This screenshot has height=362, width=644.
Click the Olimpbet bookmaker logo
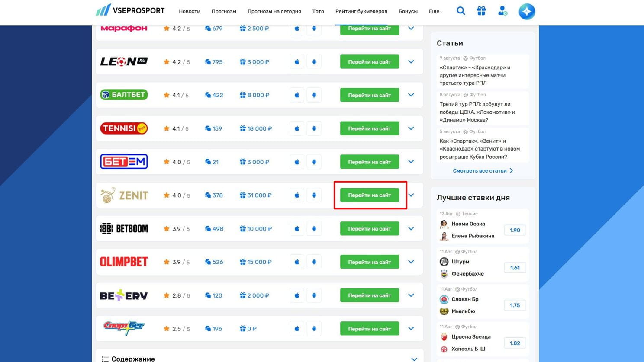(124, 262)
